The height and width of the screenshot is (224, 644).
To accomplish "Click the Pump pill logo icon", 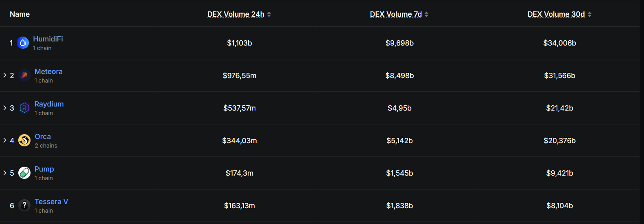I will (24, 173).
